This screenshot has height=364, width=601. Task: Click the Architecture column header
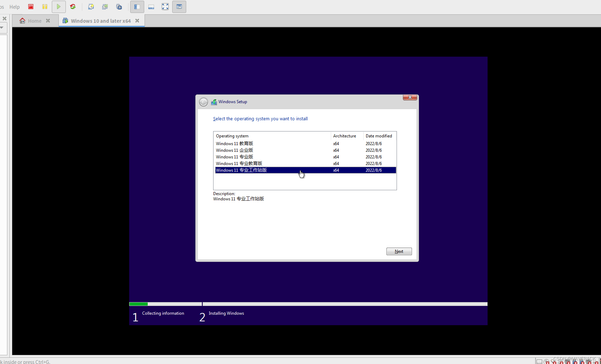[347, 136]
